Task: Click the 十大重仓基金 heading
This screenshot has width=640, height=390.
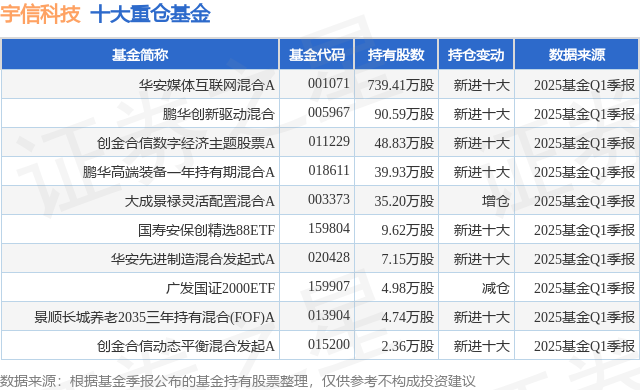Action: (150, 14)
